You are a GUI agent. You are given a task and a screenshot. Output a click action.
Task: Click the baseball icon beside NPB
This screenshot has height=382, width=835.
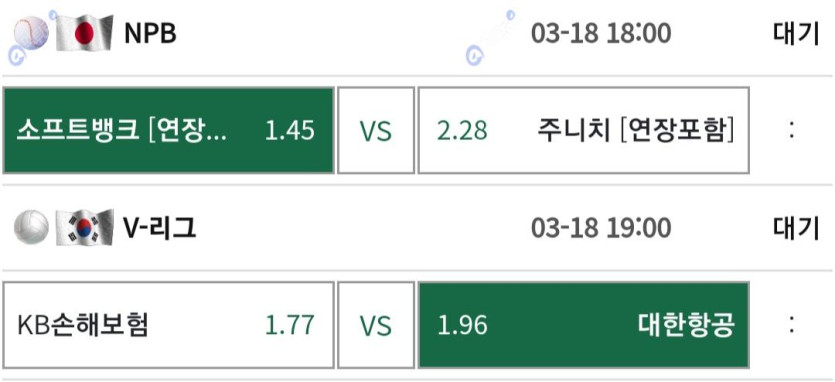tap(31, 33)
